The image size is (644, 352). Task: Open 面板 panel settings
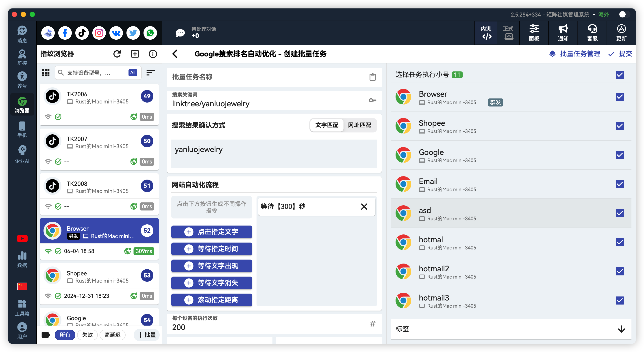(x=534, y=33)
